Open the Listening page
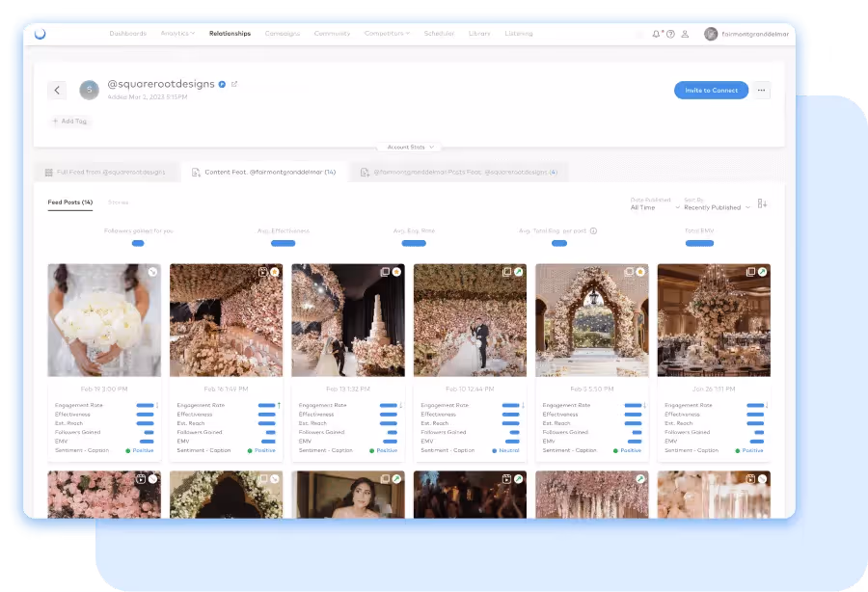This screenshot has width=868, height=592. tap(519, 33)
